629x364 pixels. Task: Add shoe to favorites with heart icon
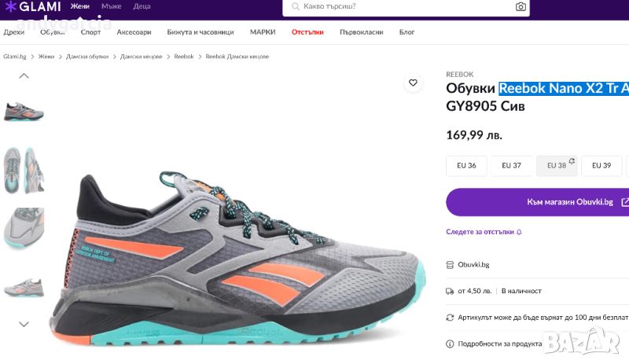(x=413, y=83)
